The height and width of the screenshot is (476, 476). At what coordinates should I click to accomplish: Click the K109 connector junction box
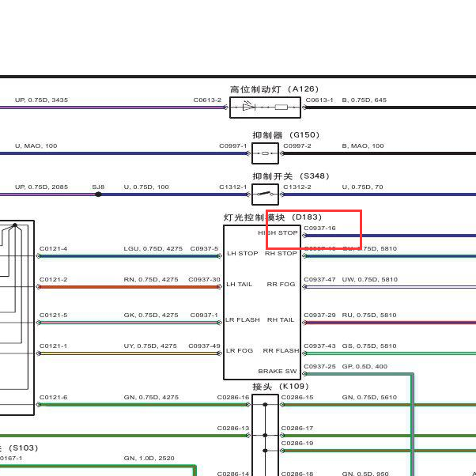265,435
